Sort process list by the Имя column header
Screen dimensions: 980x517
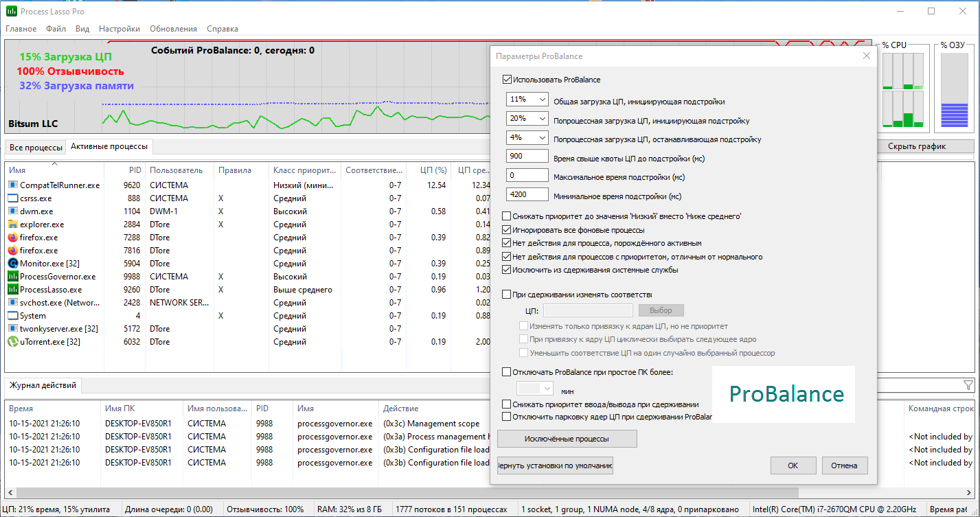coord(55,170)
